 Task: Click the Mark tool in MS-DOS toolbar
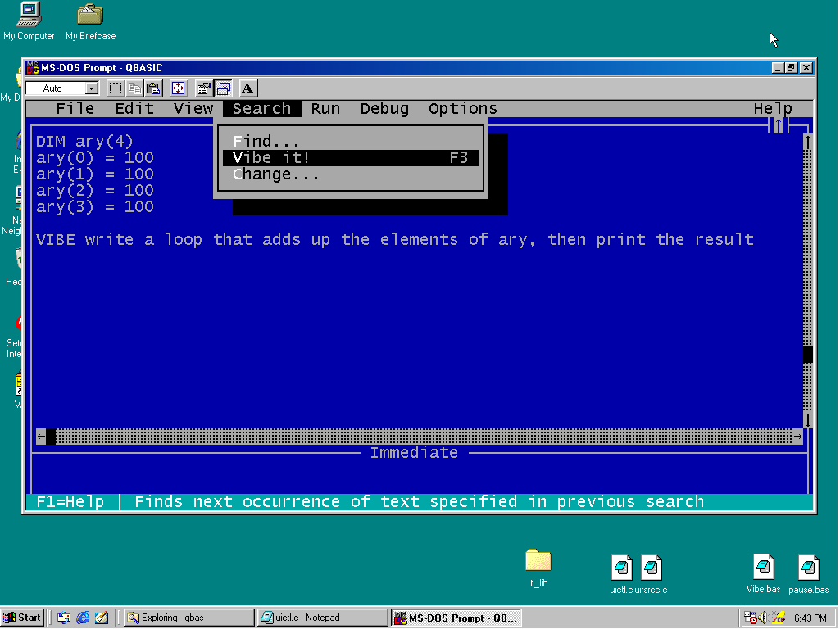tap(116, 88)
